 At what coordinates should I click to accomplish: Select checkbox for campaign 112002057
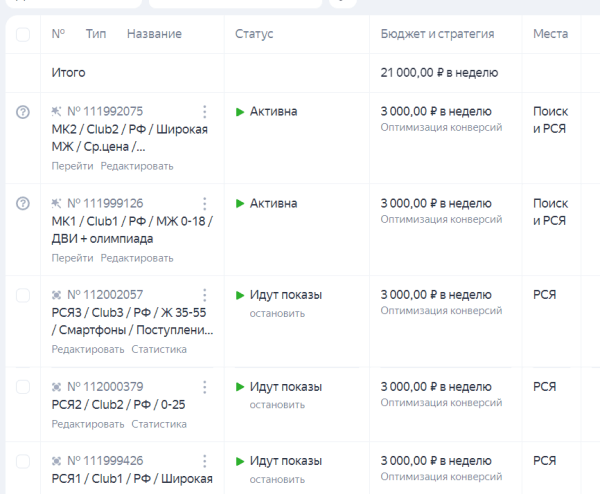click(23, 295)
